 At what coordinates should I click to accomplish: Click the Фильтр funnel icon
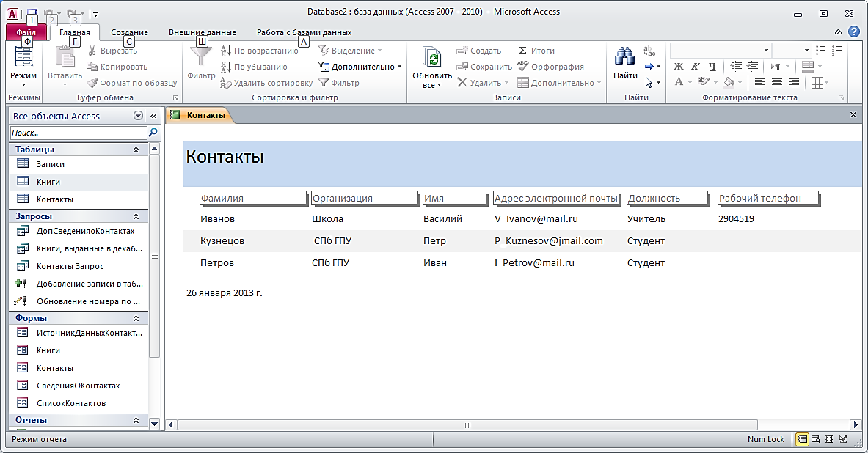click(x=201, y=57)
